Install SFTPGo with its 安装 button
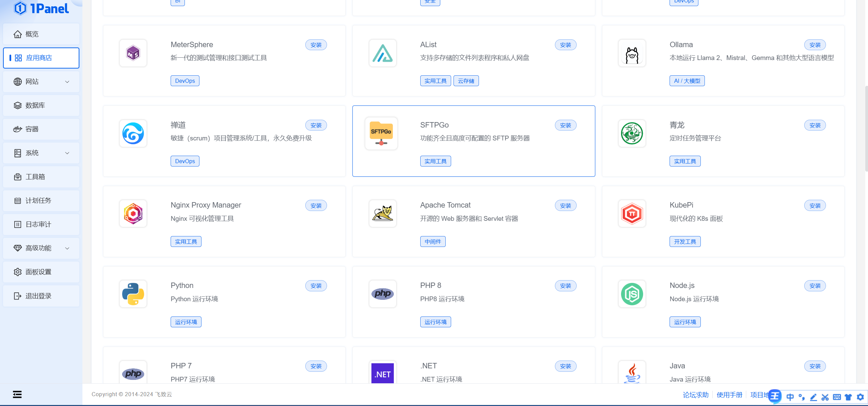Image resolution: width=868 pixels, height=406 pixels. click(565, 125)
